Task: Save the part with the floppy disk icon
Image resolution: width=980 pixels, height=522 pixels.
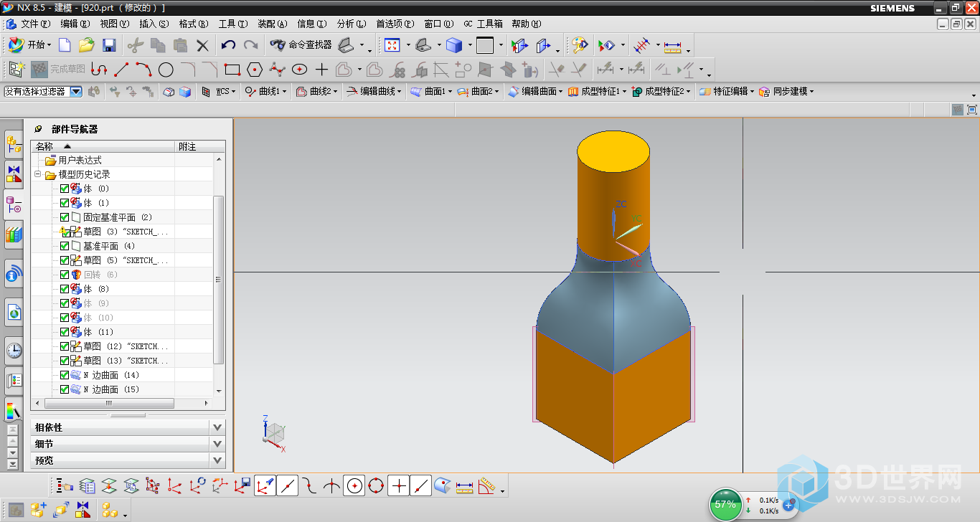Action: click(109, 45)
